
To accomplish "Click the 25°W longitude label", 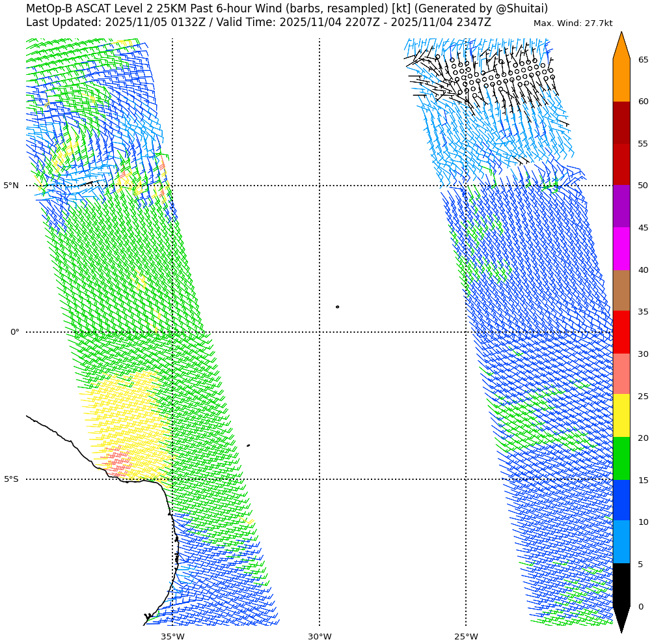I will [466, 636].
